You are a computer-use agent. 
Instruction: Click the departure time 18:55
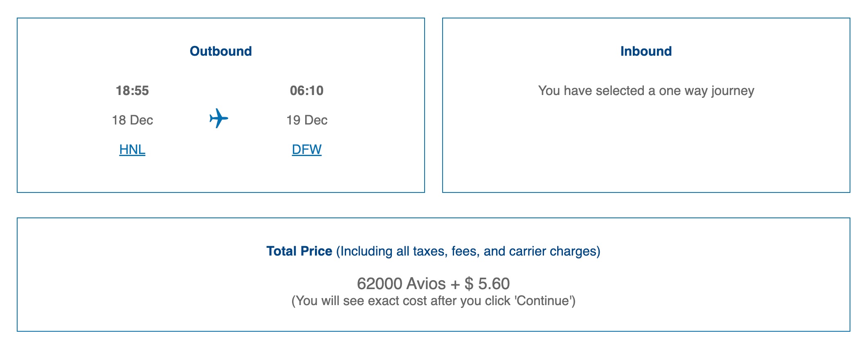132,91
